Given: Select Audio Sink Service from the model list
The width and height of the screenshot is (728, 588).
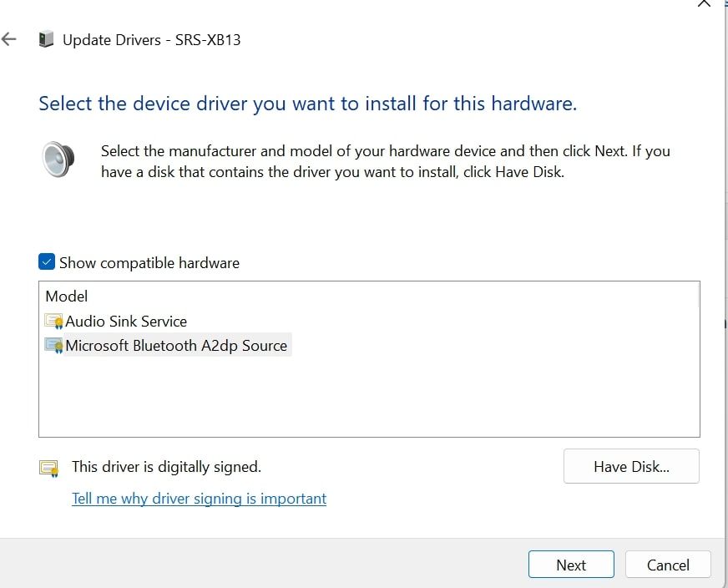Looking at the screenshot, I should point(125,321).
